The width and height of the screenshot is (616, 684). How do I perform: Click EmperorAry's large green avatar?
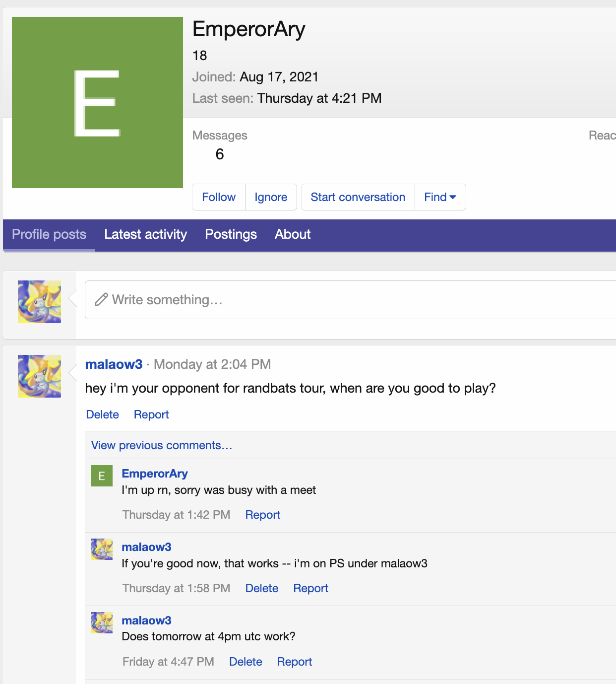[x=97, y=102]
